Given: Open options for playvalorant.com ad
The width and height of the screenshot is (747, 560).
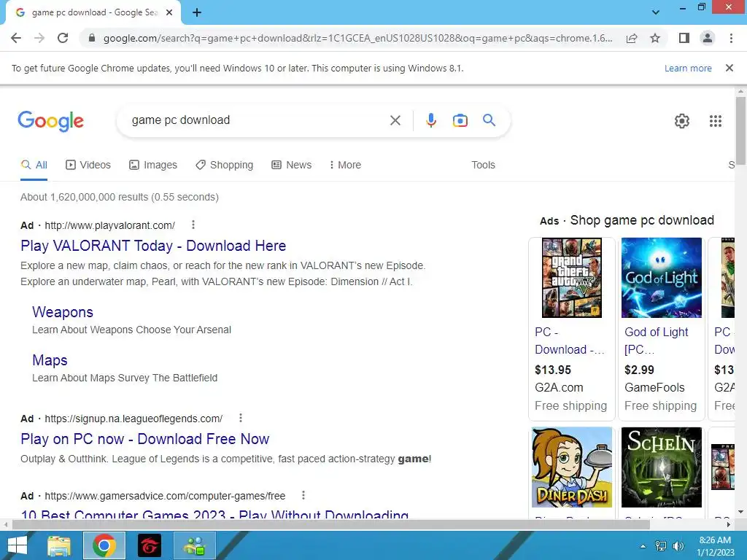Looking at the screenshot, I should coord(193,225).
